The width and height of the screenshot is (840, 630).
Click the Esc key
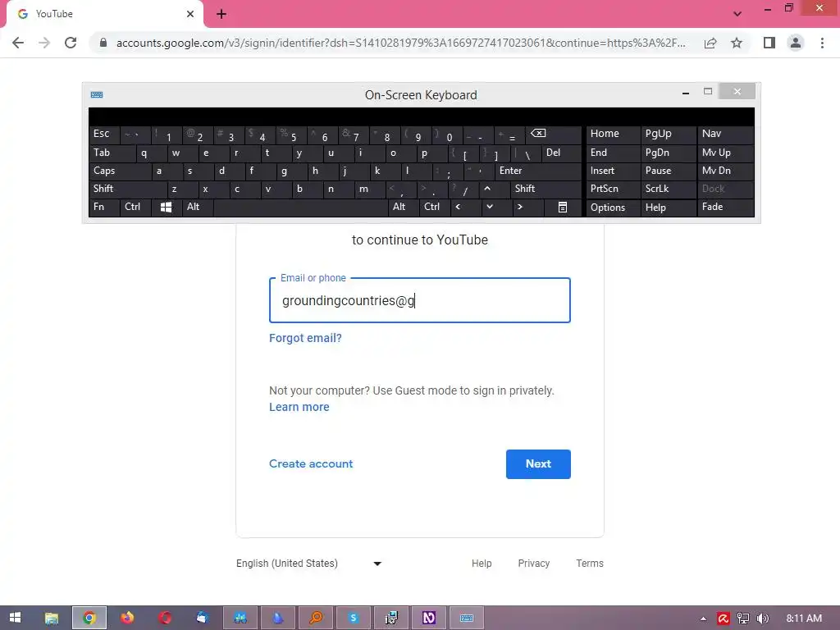[x=104, y=135]
